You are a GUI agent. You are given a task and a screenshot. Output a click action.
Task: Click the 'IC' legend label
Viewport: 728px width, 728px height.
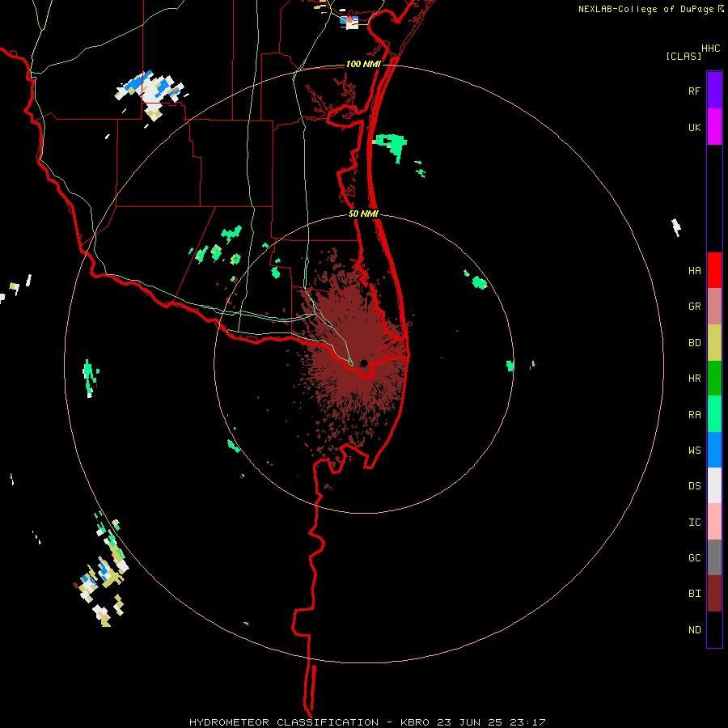694,522
